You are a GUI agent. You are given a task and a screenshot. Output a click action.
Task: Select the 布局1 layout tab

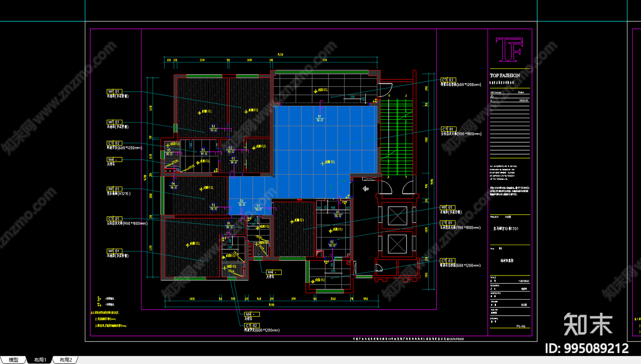pyautogui.click(x=40, y=360)
